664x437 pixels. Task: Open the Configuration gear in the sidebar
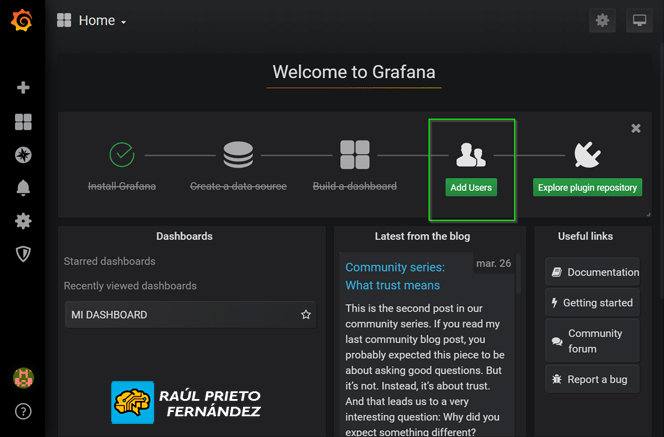coord(23,221)
